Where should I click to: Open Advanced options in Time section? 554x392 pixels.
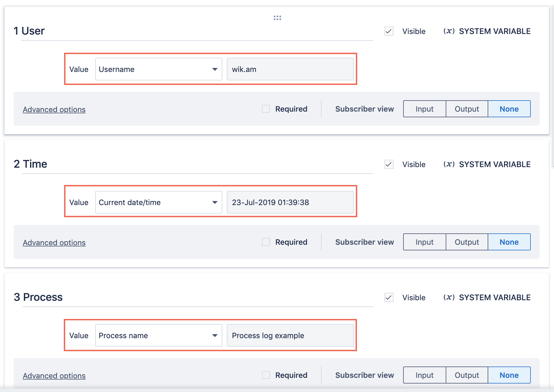point(54,242)
